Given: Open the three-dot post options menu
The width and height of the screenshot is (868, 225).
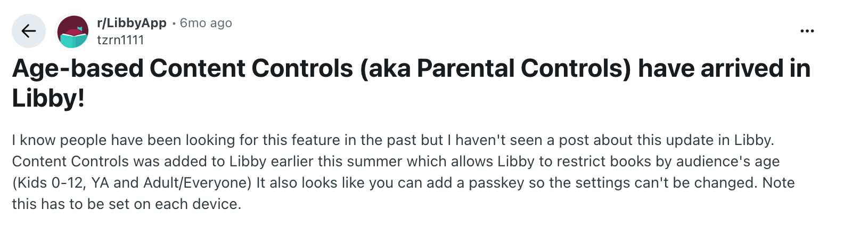Looking at the screenshot, I should [x=807, y=31].
